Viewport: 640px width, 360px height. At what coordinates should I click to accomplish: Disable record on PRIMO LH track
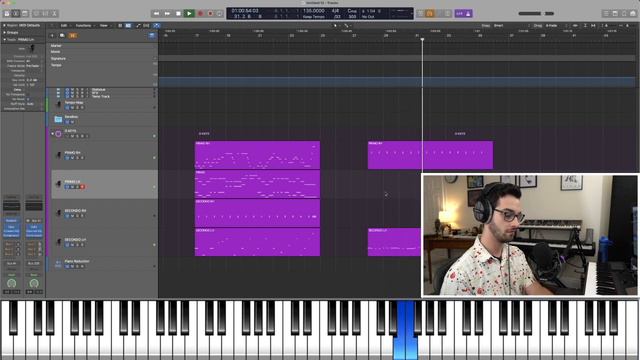pyautogui.click(x=82, y=187)
